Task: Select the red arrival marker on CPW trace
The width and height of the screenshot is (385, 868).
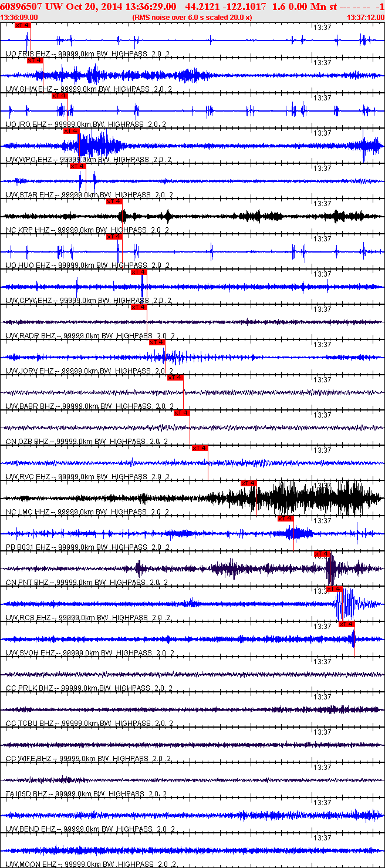Action: [x=139, y=272]
